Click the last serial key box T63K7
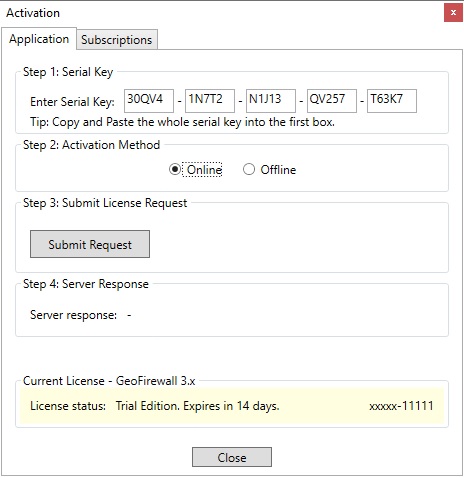The width and height of the screenshot is (464, 477). coord(392,101)
